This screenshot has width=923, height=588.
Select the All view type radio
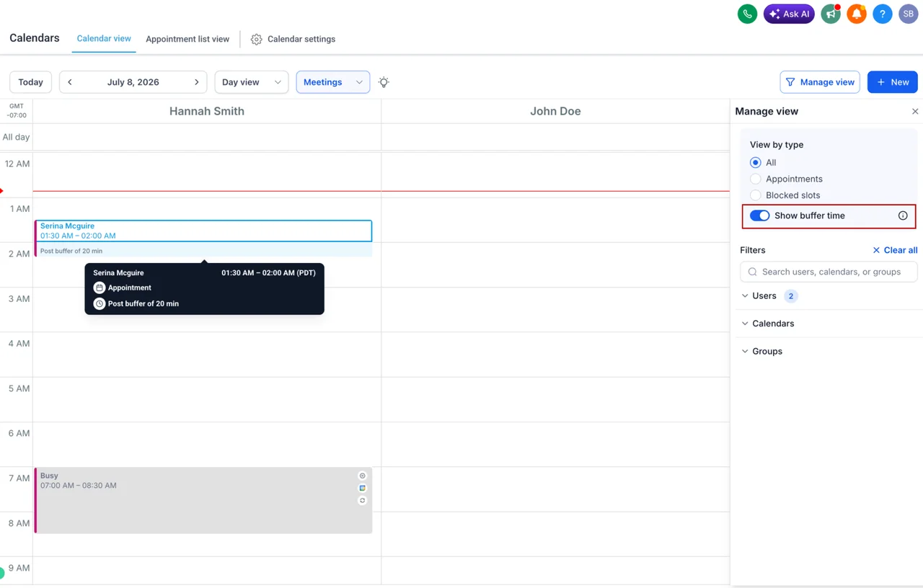755,163
